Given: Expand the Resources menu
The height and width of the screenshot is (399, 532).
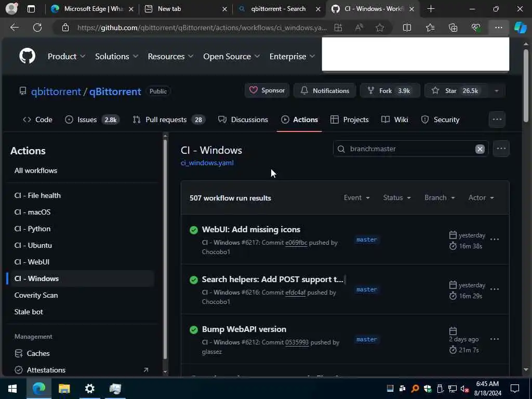Looking at the screenshot, I should [x=170, y=56].
